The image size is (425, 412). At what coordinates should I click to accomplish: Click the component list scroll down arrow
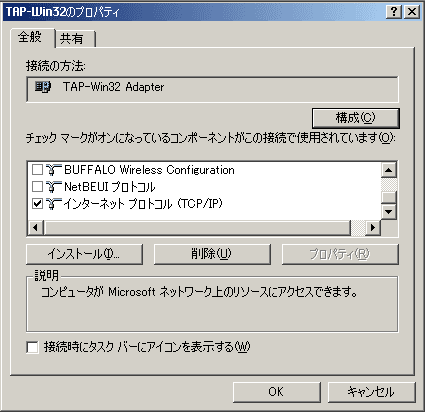pos(389,212)
